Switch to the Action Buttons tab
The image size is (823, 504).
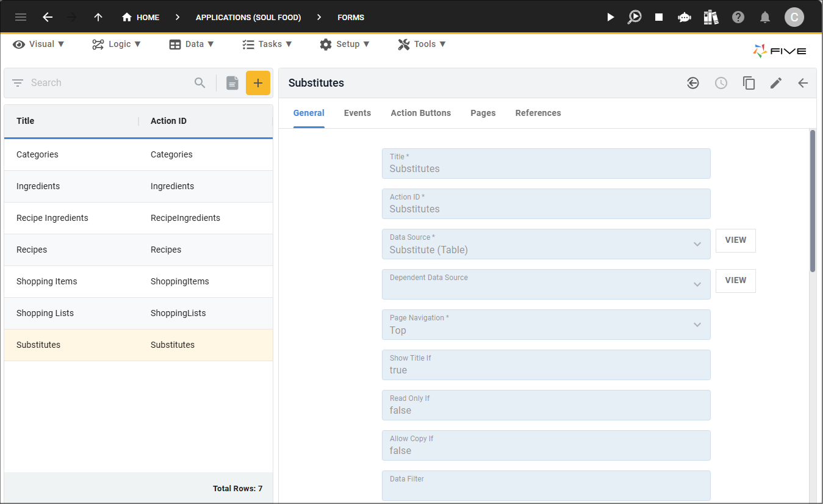[x=420, y=113]
